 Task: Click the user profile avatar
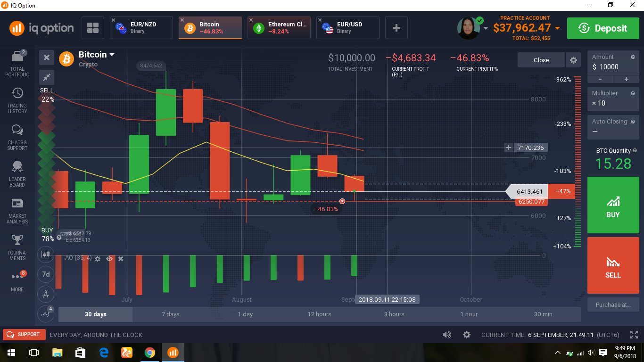469,28
